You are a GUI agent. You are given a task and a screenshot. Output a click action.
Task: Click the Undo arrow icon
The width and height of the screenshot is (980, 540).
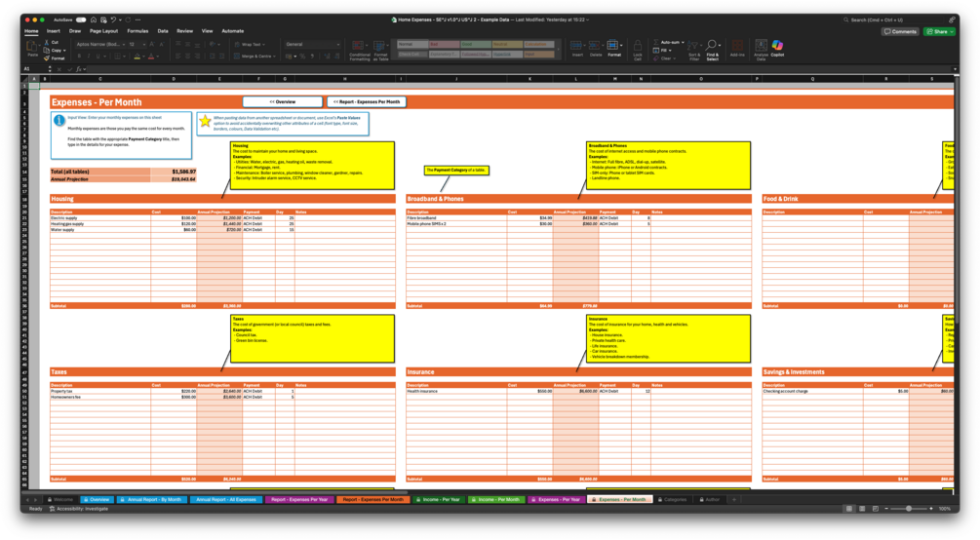113,20
